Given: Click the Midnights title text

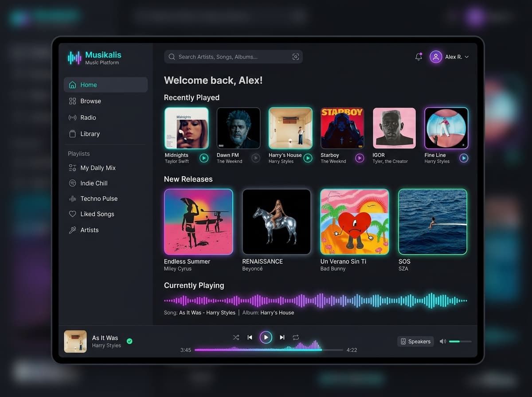Looking at the screenshot, I should (x=176, y=155).
